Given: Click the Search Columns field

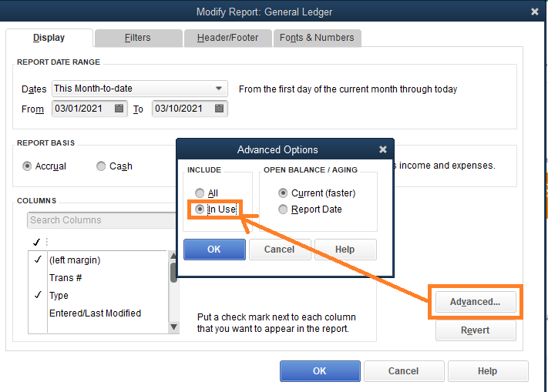Looking at the screenshot, I should [101, 220].
